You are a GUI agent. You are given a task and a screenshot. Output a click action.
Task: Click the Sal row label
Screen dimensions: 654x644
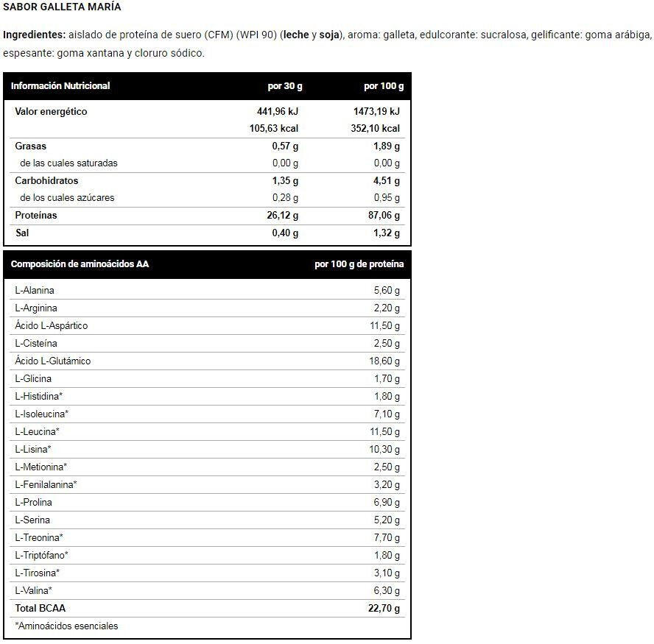pyautogui.click(x=22, y=233)
